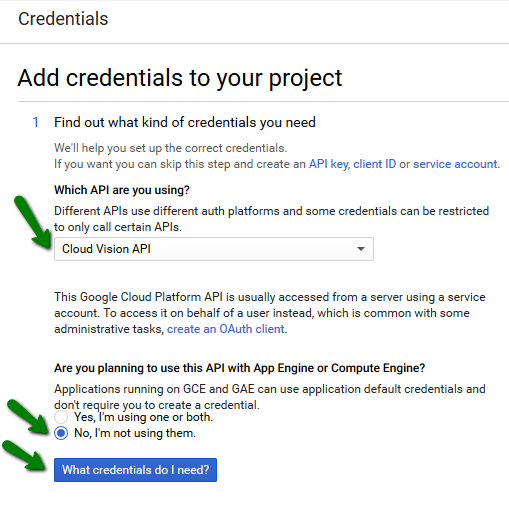Select the "Yes, I'm using one or both" radio
The height and width of the screenshot is (506, 509).
61,417
